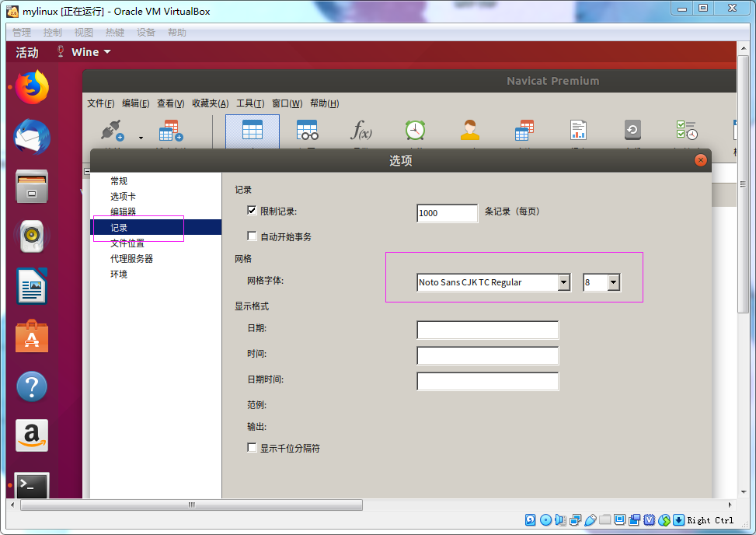Click the mouse integration status icon
Image resolution: width=756 pixels, height=535 pixels.
point(664,519)
